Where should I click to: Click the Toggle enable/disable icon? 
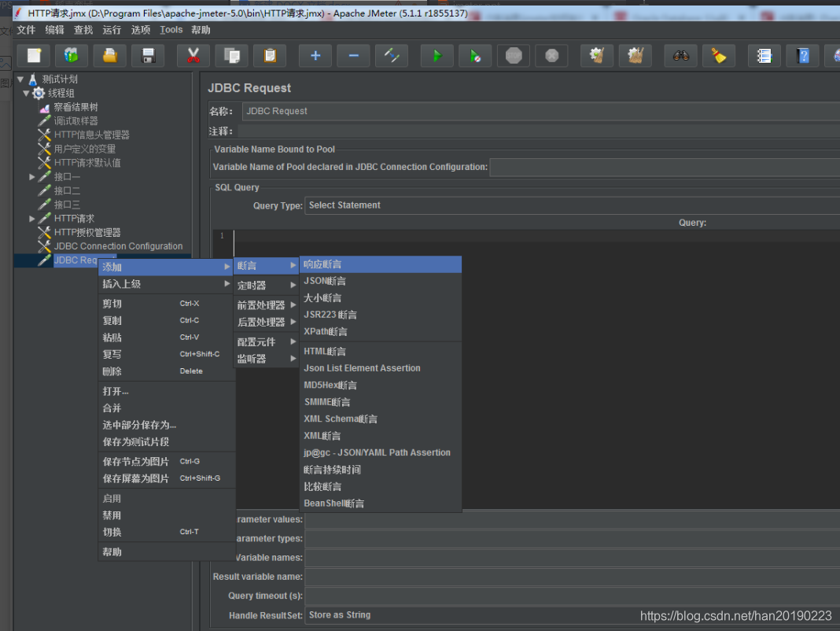pyautogui.click(x=392, y=56)
